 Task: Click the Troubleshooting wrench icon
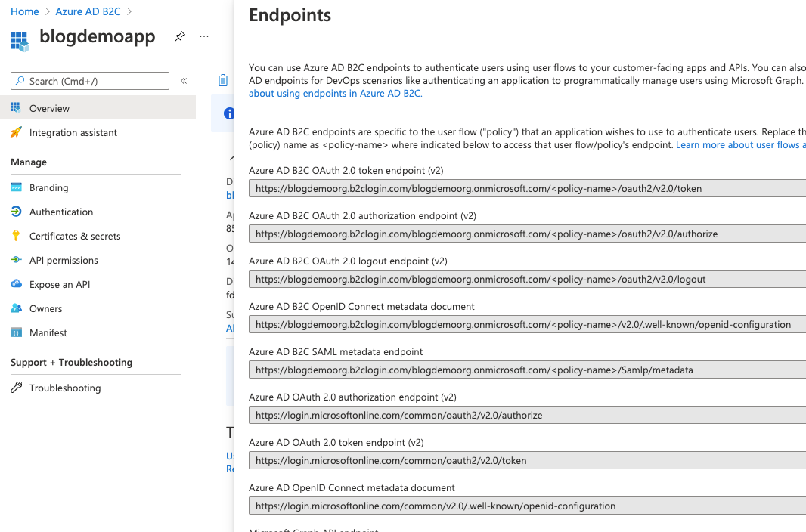pos(16,388)
